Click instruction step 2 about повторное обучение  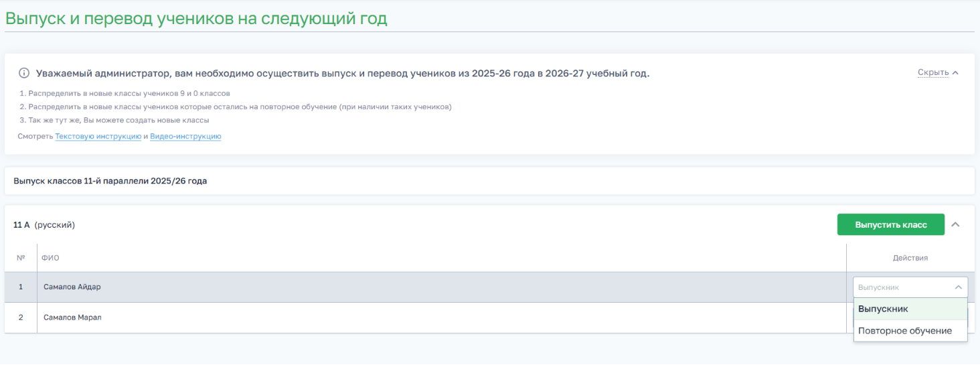click(236, 106)
